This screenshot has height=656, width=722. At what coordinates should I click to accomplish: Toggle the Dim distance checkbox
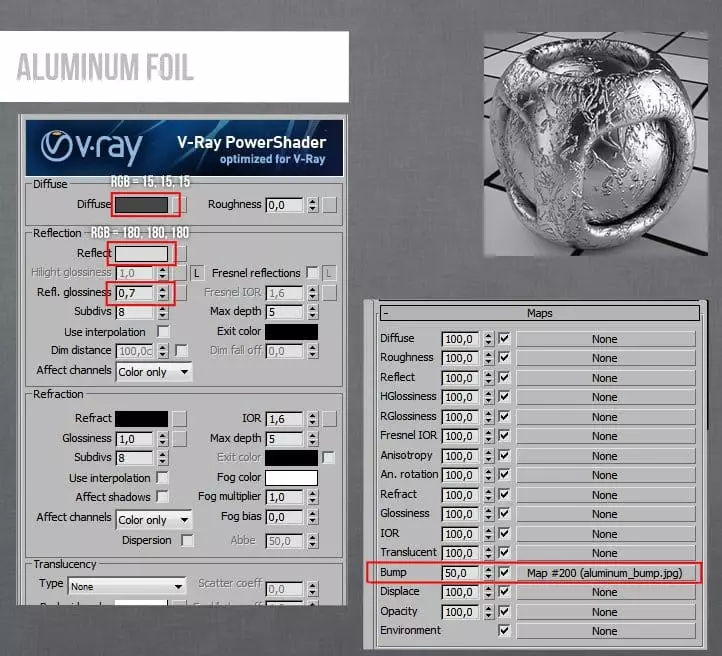click(x=181, y=351)
